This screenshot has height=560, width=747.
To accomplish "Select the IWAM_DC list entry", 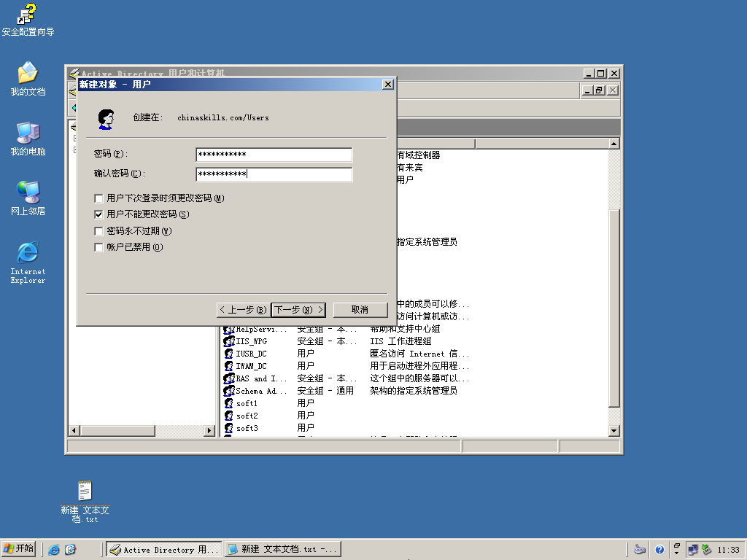I will (x=251, y=366).
